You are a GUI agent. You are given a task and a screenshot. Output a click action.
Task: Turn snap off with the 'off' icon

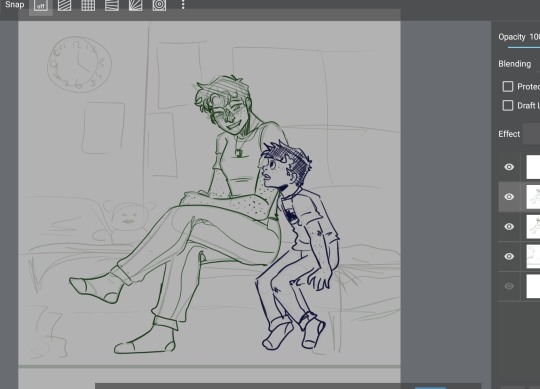coord(41,5)
